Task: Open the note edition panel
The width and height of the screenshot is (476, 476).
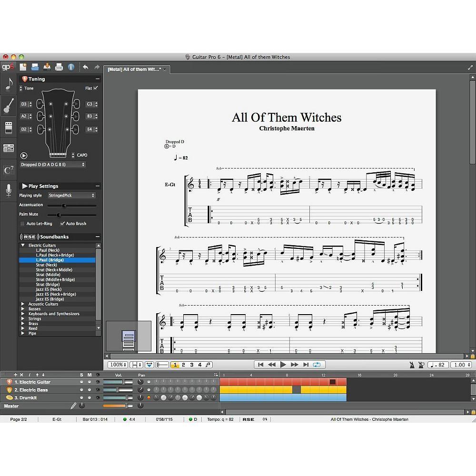Action: click(9, 84)
